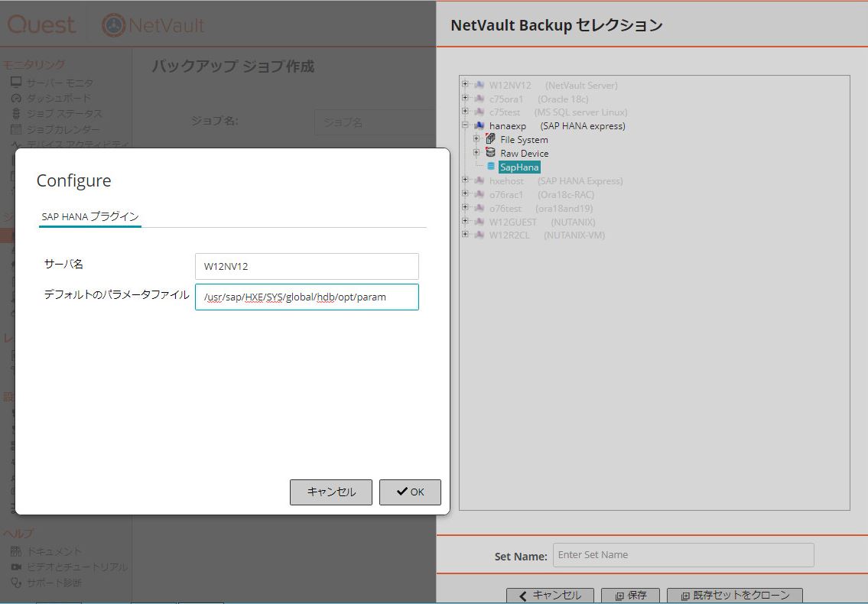
Task: Click the Raw Device plugin icon
Action: (x=490, y=152)
